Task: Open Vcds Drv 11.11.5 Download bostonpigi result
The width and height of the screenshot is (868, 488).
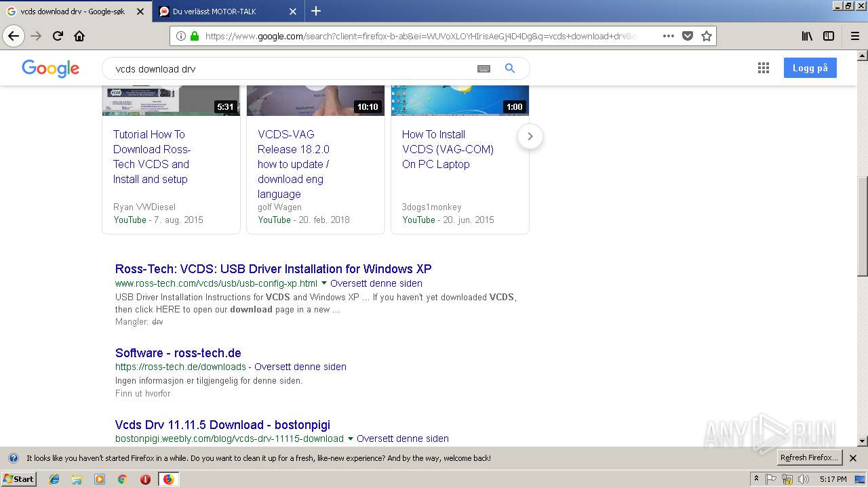Action: point(222,425)
